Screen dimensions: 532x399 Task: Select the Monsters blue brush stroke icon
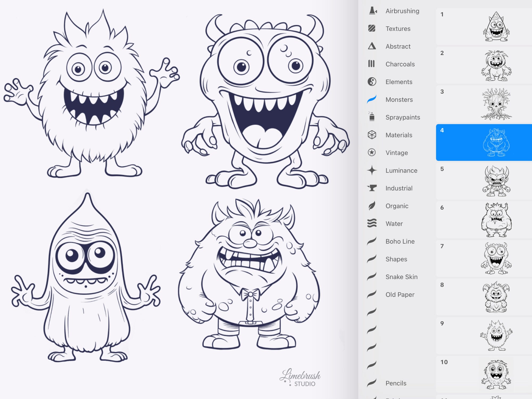tap(372, 99)
